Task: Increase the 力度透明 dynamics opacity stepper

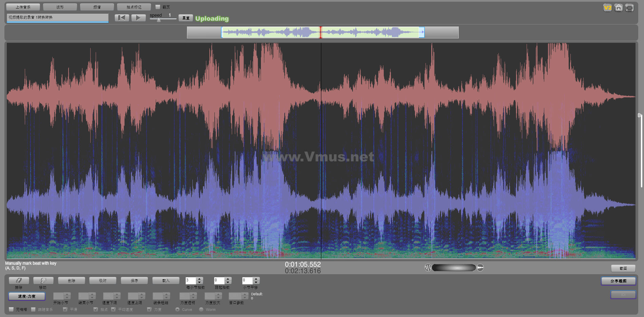Action: pos(193,294)
